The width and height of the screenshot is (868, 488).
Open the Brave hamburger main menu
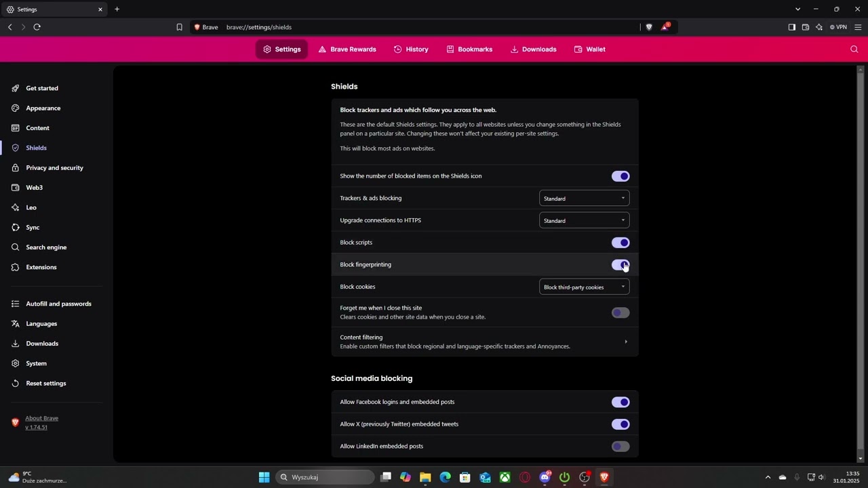pos(859,27)
